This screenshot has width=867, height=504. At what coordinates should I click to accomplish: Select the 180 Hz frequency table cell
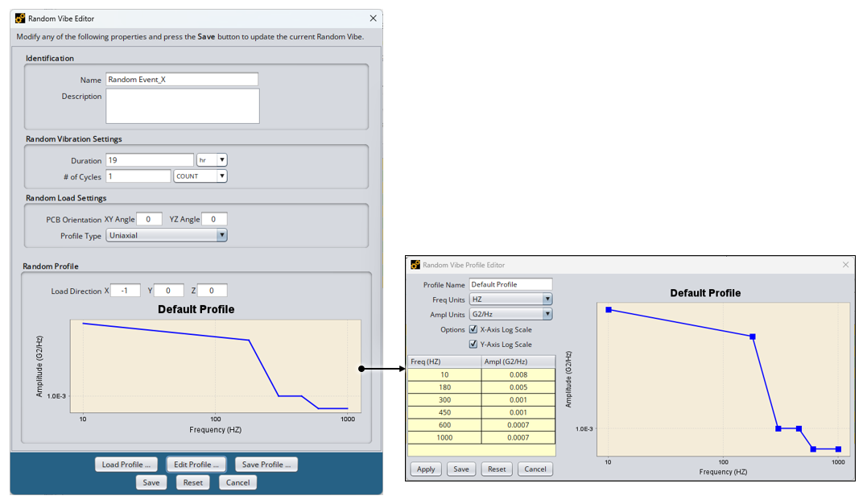444,387
